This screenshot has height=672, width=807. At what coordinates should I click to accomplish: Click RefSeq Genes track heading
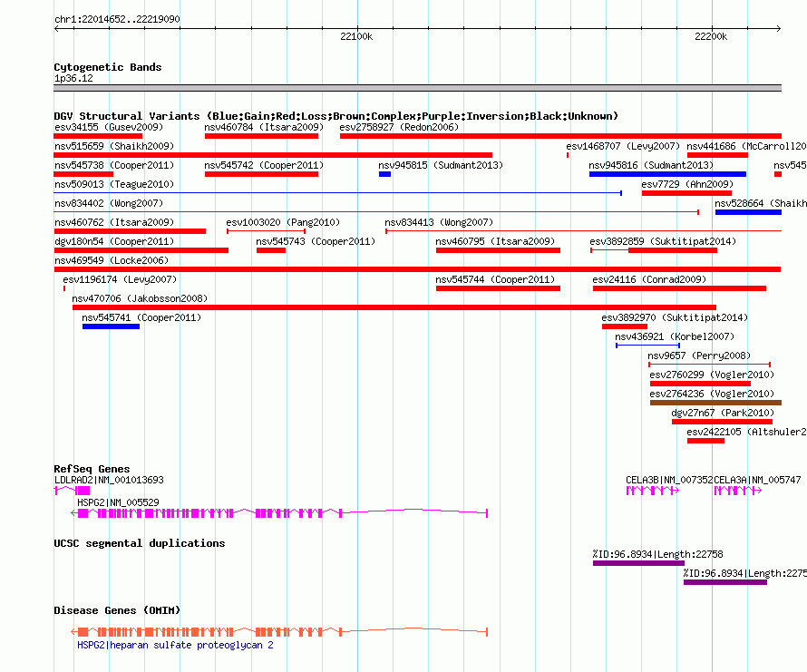92,469
